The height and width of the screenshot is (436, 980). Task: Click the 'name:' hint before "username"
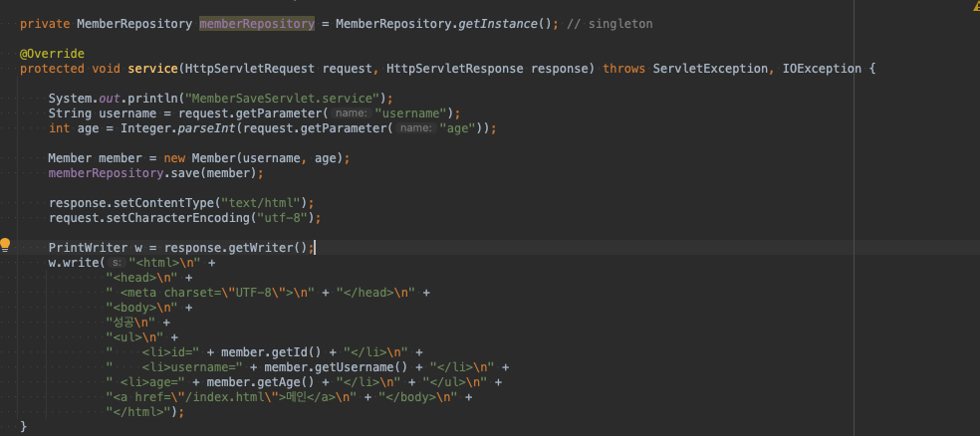[351, 113]
